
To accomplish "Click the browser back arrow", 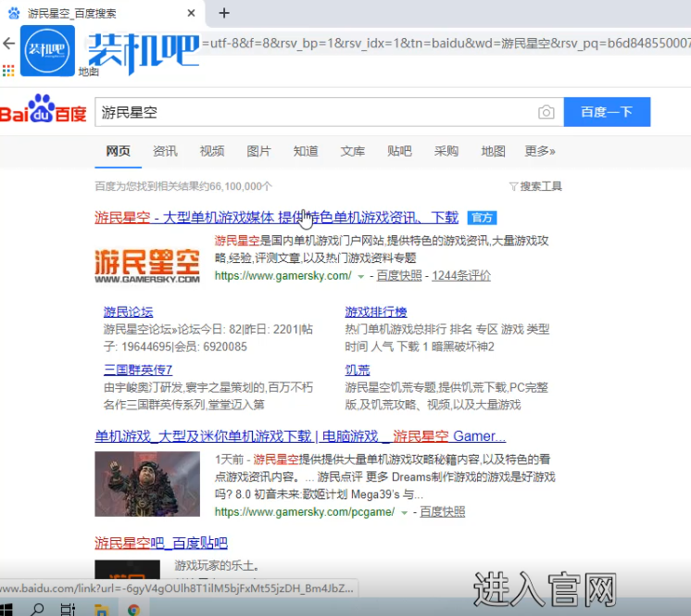I will pyautogui.click(x=8, y=44).
